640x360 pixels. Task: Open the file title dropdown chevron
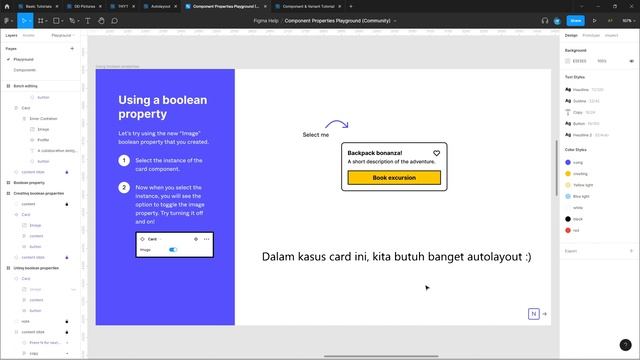(x=395, y=21)
